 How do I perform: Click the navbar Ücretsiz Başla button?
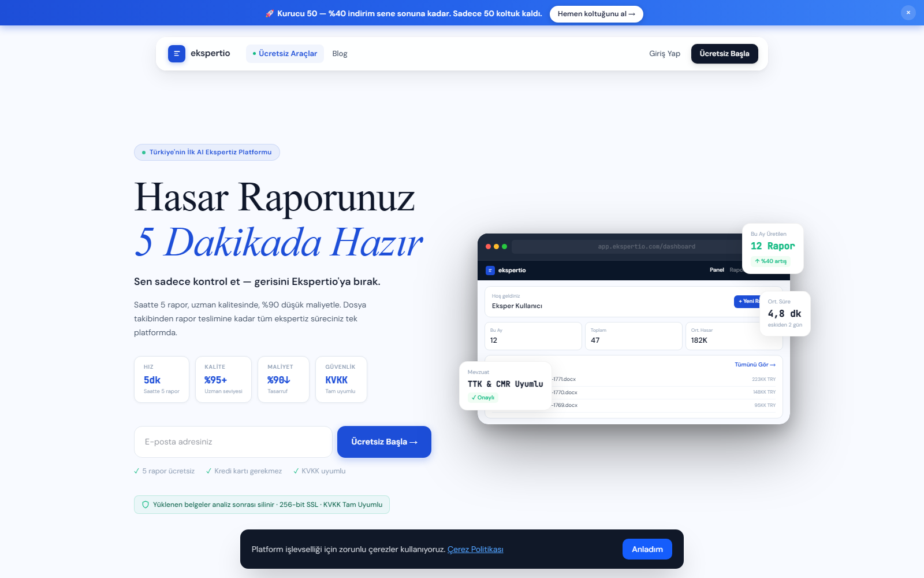coord(724,54)
